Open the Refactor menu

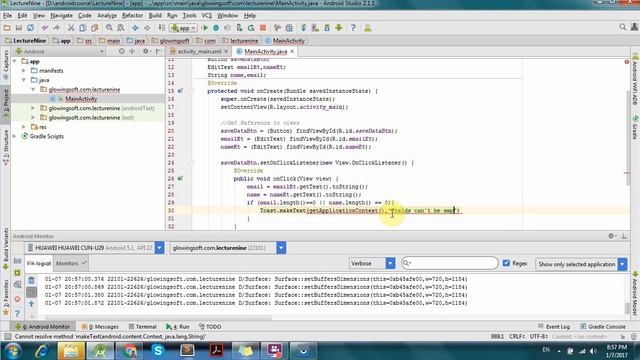click(133, 16)
